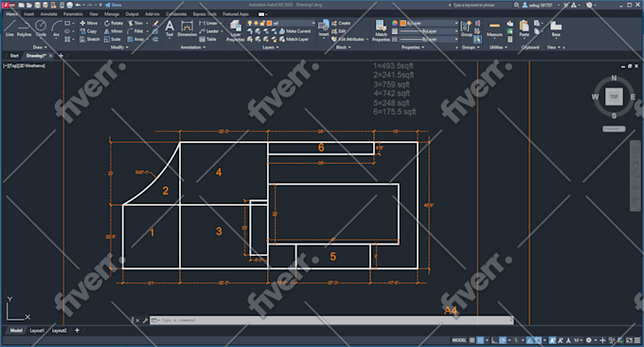Toggle drawing grid display in status bar
This screenshot has height=347, width=644.
pyautogui.click(x=472, y=340)
